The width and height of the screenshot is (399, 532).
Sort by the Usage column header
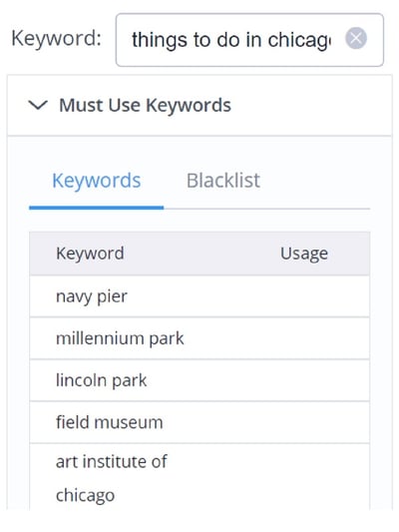pos(304,254)
